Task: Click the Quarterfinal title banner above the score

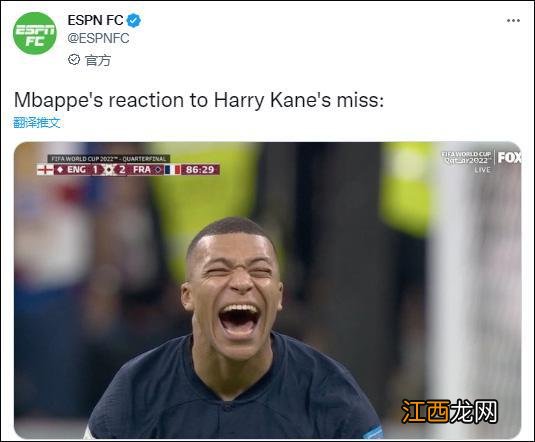Action: (x=109, y=159)
